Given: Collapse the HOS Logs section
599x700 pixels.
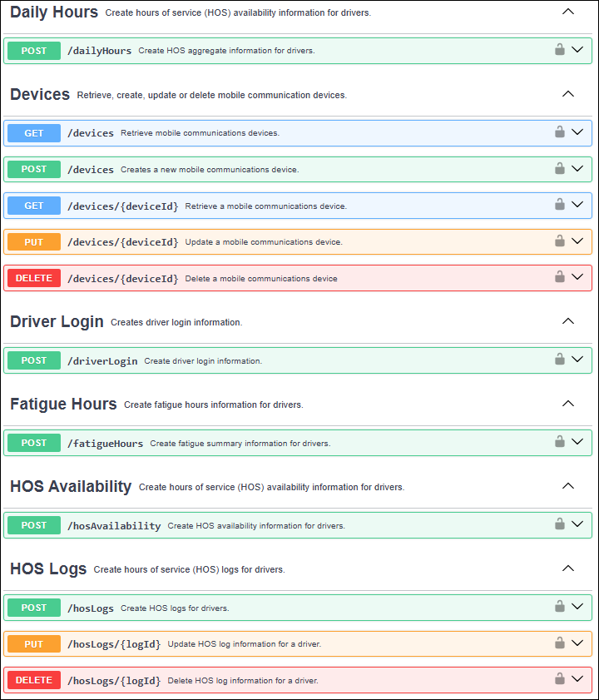Looking at the screenshot, I should [x=568, y=568].
